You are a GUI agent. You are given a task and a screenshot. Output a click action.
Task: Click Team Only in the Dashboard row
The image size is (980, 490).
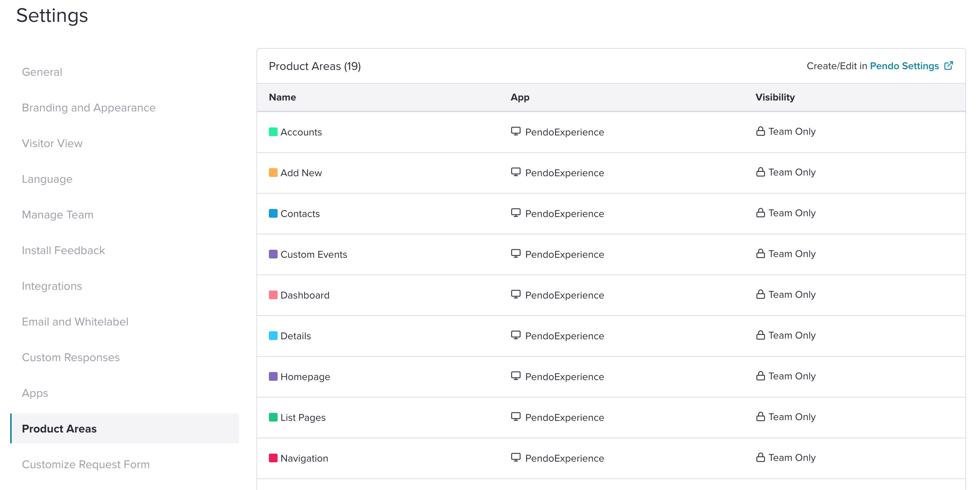coord(792,294)
